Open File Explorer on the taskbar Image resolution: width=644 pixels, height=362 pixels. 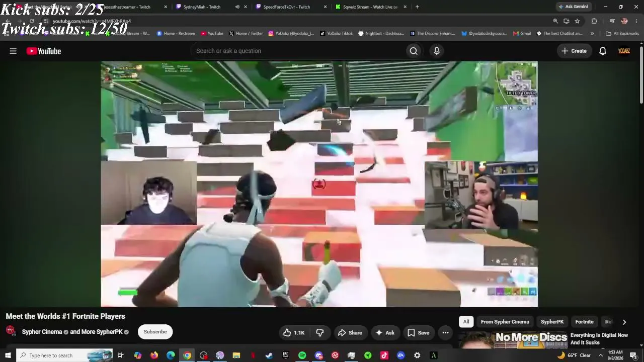[236, 355]
